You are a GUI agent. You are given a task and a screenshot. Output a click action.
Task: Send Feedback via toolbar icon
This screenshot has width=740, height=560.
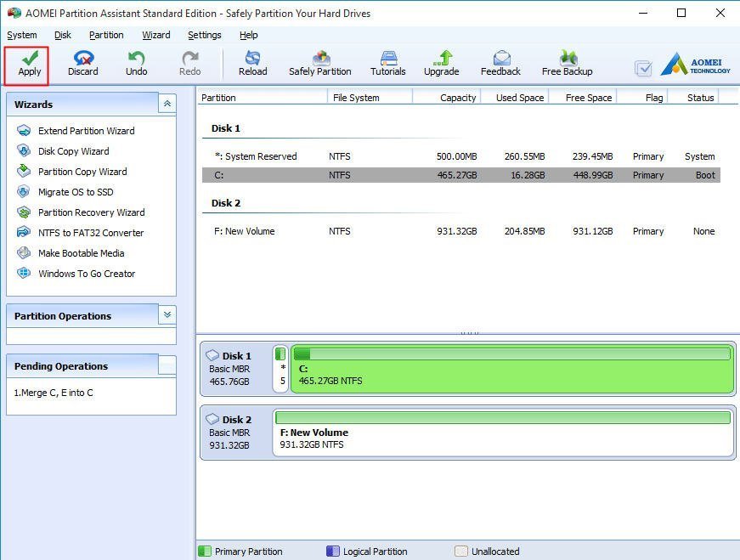500,64
